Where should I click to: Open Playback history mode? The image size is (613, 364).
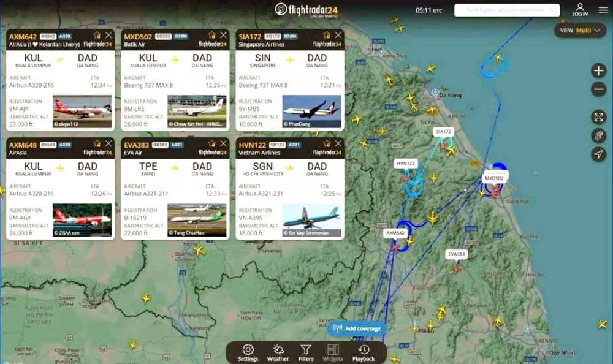point(364,352)
